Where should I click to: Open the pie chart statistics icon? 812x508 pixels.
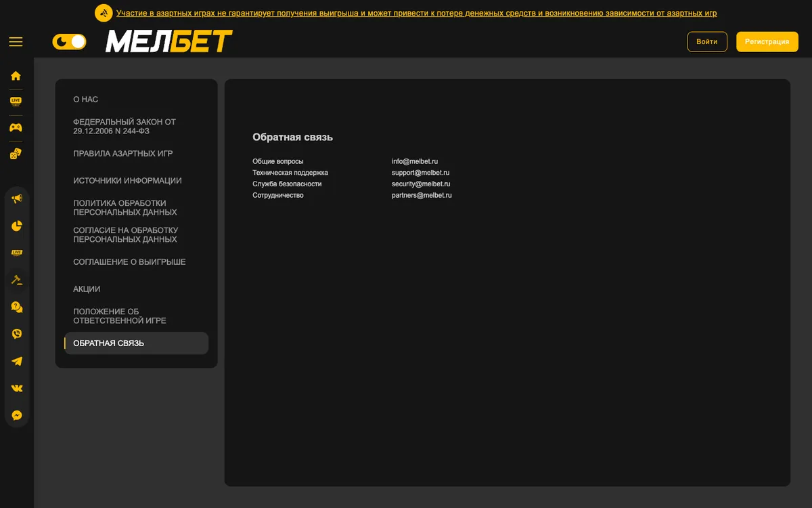(17, 226)
